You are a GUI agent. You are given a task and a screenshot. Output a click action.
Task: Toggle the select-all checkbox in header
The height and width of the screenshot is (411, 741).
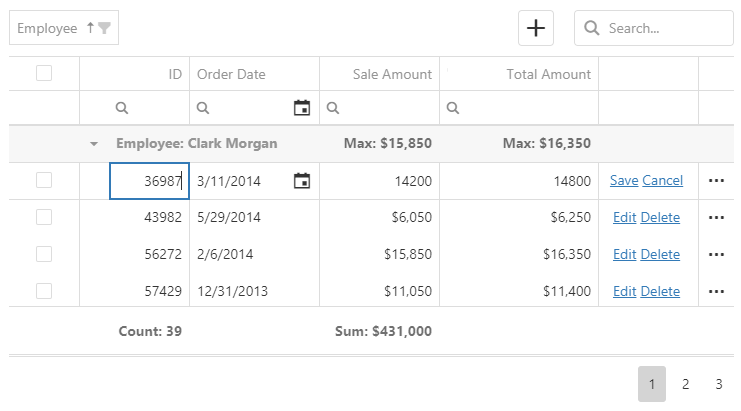coord(44,73)
